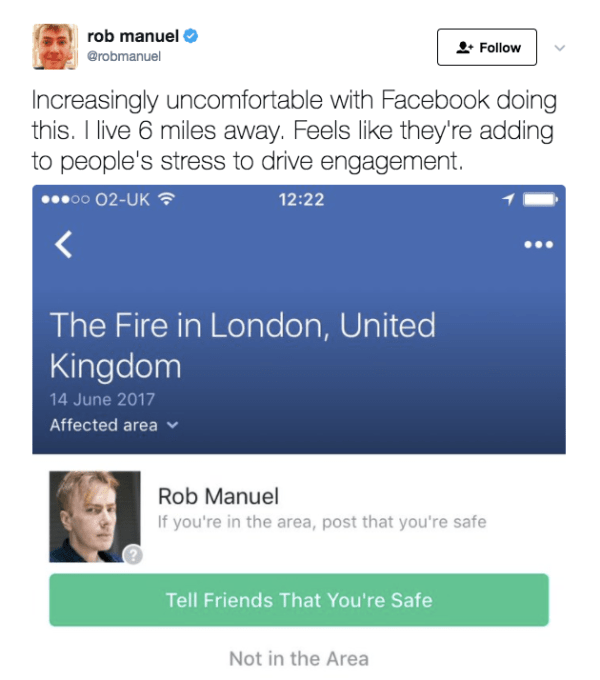
Task: Click the blue verified badge
Action: pos(191,36)
